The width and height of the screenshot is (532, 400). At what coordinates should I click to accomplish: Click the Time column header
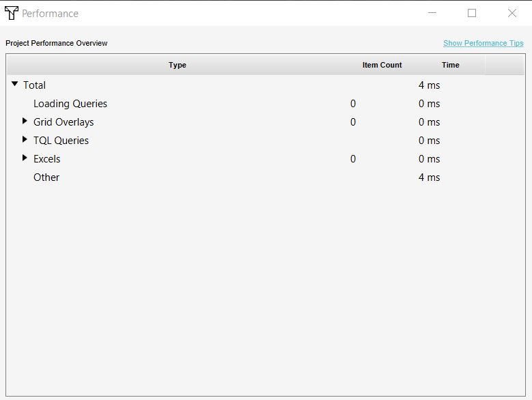pyautogui.click(x=450, y=65)
